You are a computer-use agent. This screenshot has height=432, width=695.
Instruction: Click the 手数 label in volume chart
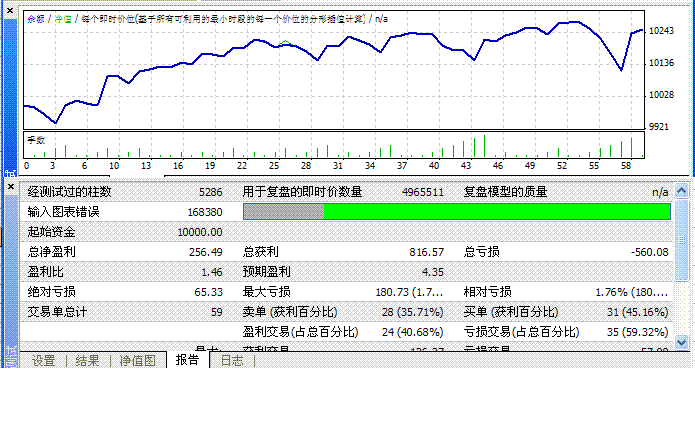(36, 140)
